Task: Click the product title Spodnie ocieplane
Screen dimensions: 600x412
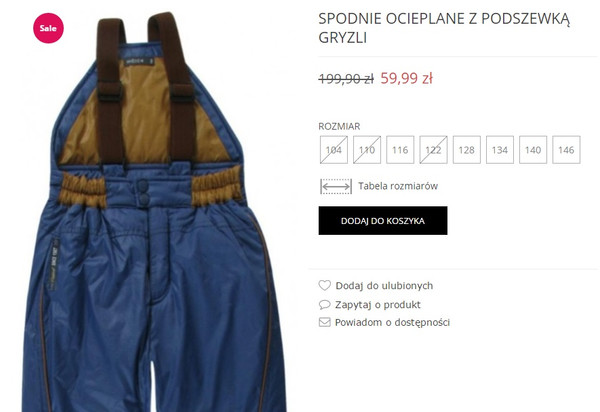Action: (444, 28)
